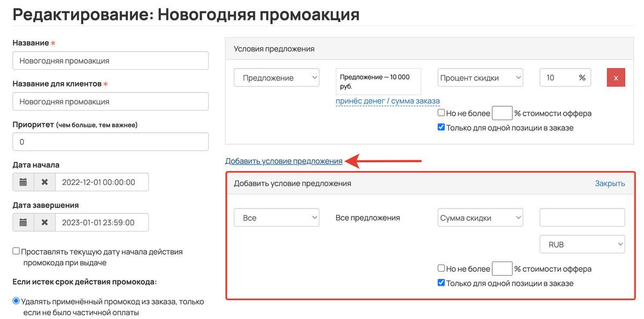Click the 'Название для клиентов' input field

pyautogui.click(x=111, y=101)
